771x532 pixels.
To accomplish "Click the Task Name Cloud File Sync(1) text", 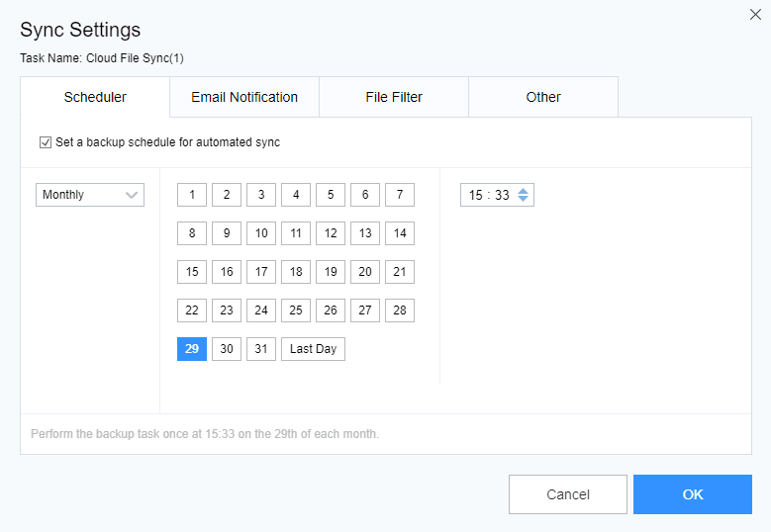I will pyautogui.click(x=102, y=58).
